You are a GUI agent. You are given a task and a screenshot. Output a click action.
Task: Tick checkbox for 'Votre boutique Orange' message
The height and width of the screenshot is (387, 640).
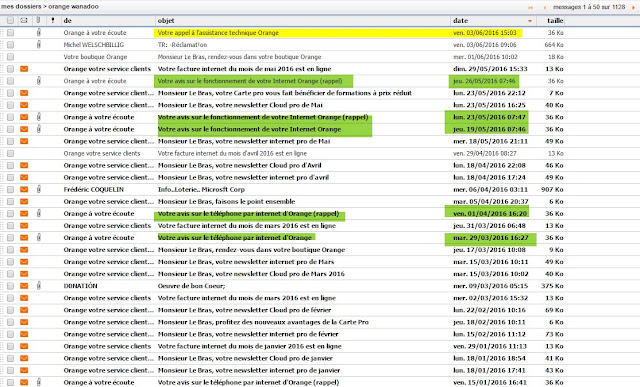10,57
